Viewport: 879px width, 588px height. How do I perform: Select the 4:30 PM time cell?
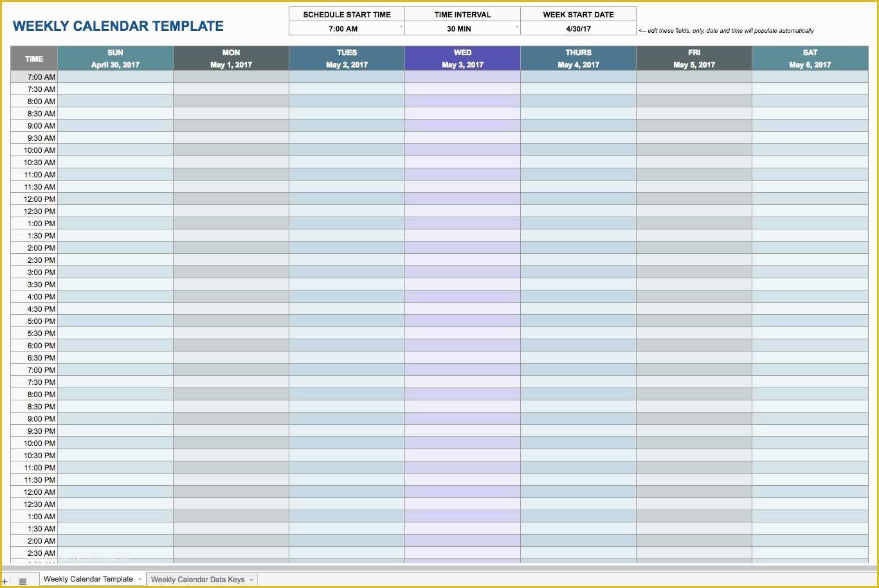(34, 309)
